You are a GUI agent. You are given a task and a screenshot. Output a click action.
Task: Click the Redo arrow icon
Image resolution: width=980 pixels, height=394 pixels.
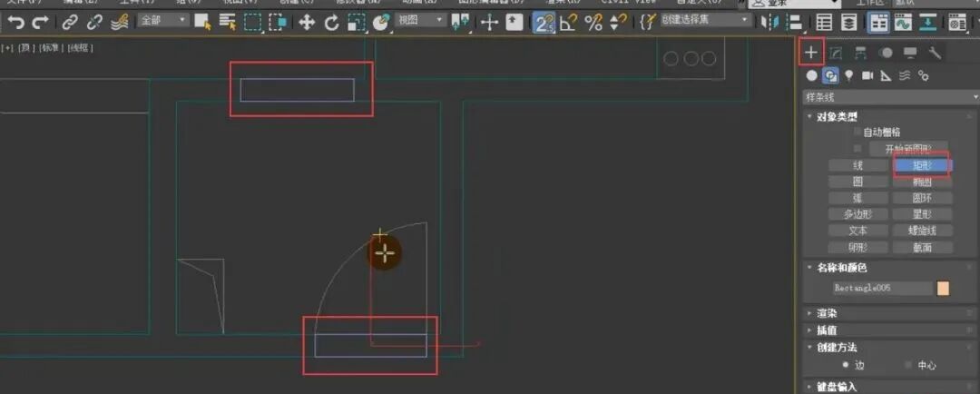point(40,23)
